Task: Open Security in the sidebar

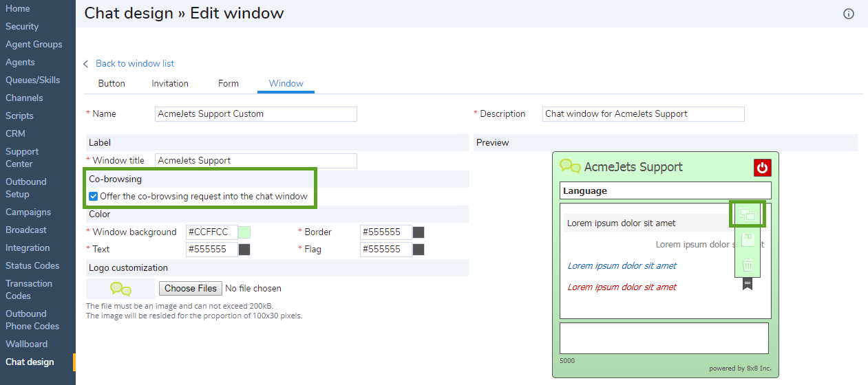Action: click(22, 26)
